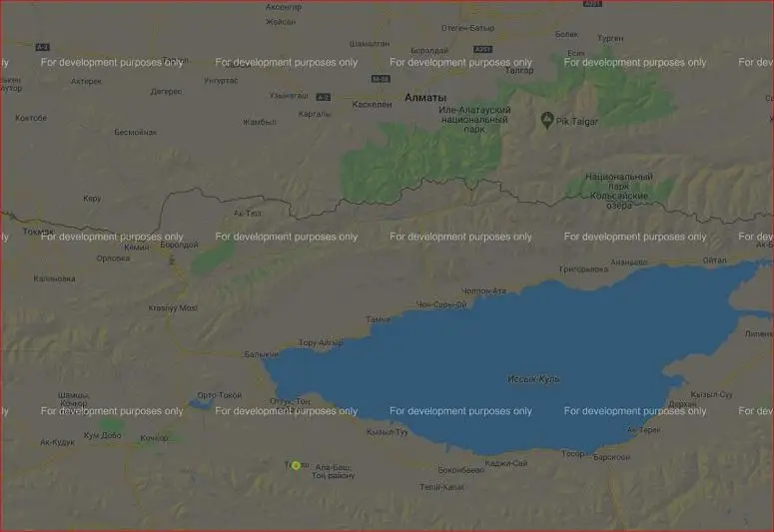Click the Орто-Токой label

click(x=219, y=395)
